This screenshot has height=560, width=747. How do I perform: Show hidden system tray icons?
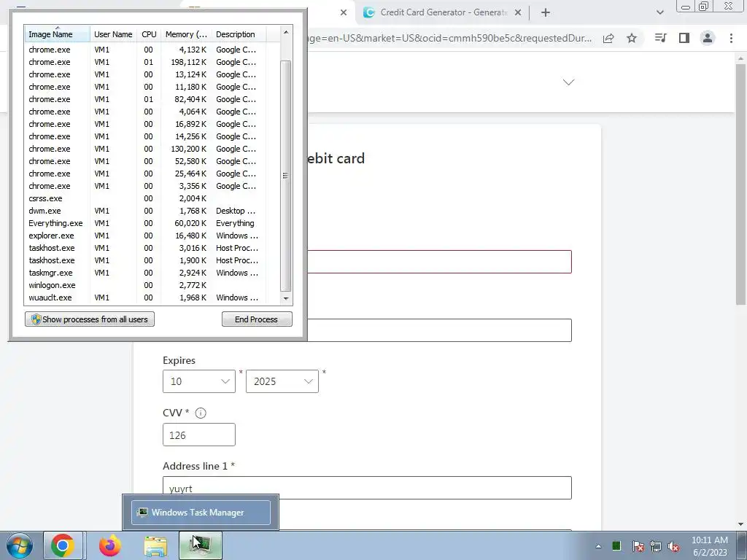click(598, 546)
